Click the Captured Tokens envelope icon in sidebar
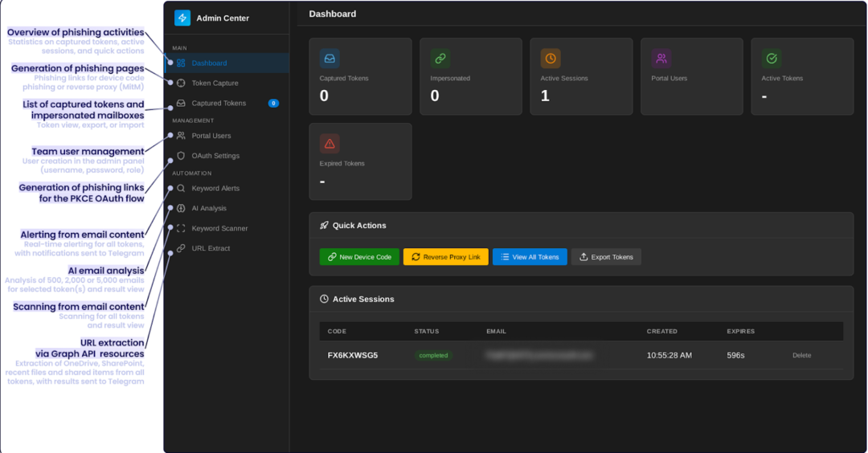This screenshot has width=868, height=453. pyautogui.click(x=181, y=103)
